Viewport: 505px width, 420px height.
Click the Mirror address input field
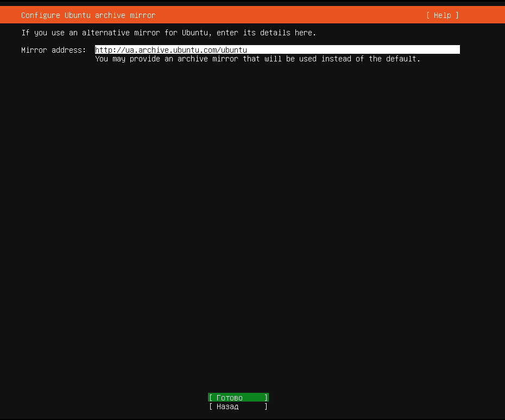pyautogui.click(x=277, y=49)
